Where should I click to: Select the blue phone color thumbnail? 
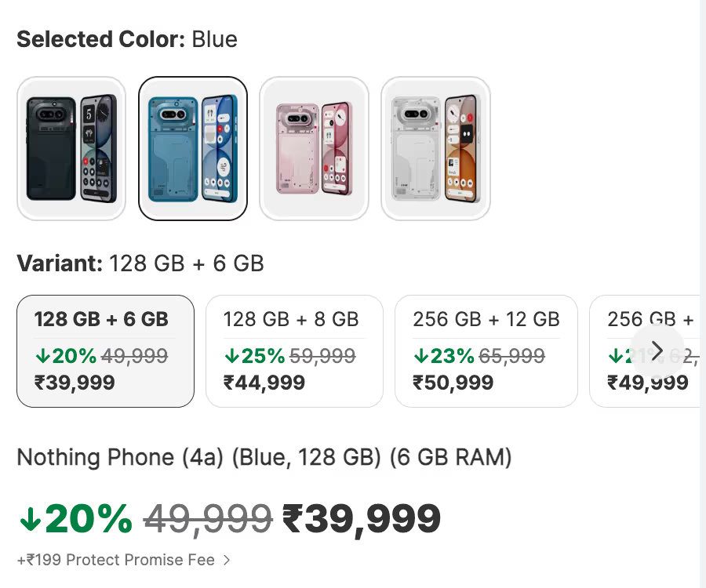coord(193,148)
